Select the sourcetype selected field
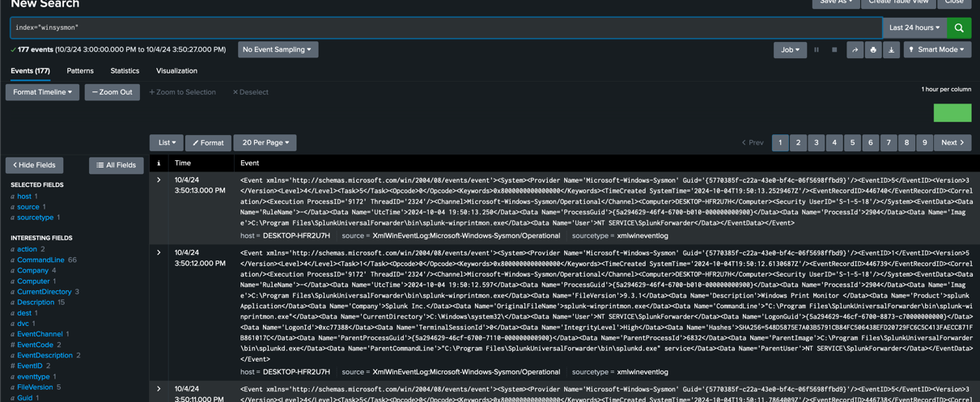980x402 pixels. (36, 218)
